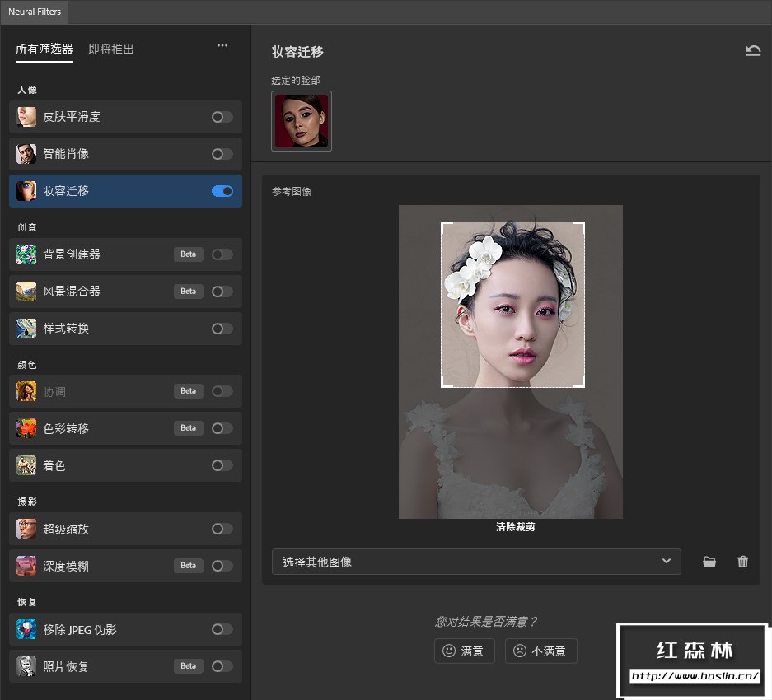772x700 pixels.
Task: Click the Beta badge on 风景混合器
Action: (188, 292)
